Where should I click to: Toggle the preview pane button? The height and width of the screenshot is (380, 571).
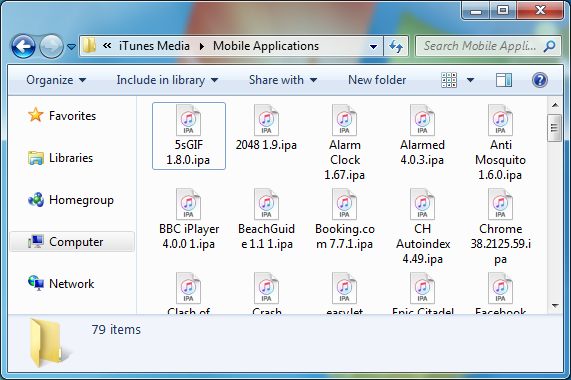tap(504, 80)
